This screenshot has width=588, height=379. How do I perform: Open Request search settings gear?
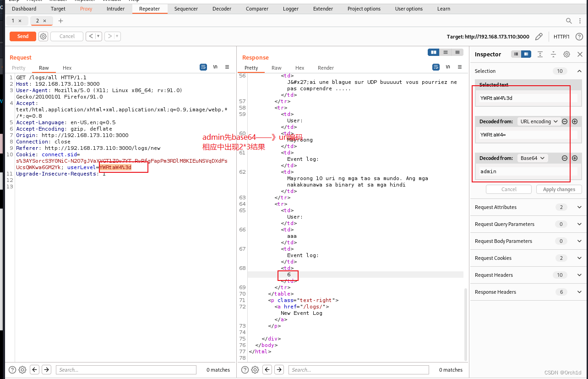[x=22, y=370]
